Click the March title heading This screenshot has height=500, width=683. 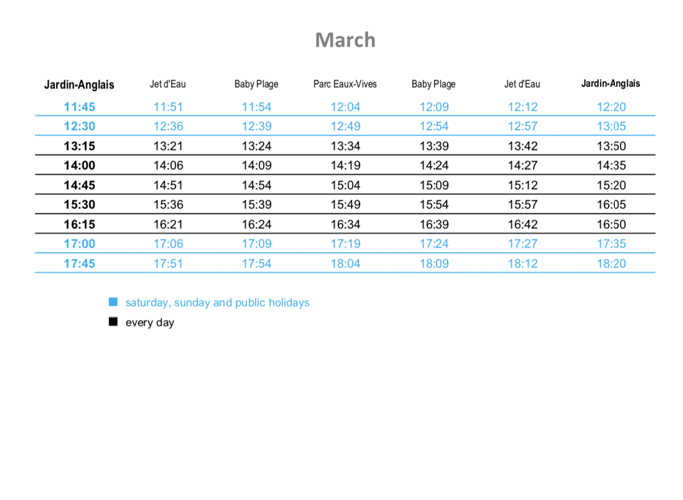pyautogui.click(x=345, y=40)
